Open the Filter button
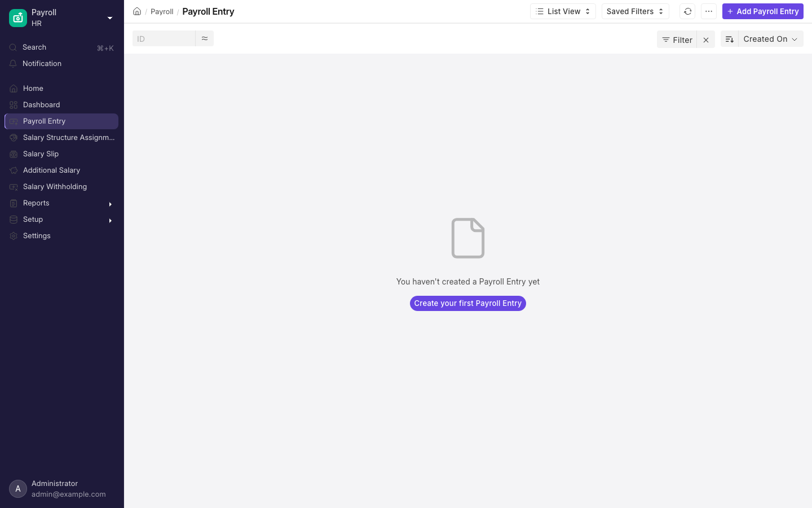Image resolution: width=812 pixels, height=508 pixels. (x=677, y=40)
